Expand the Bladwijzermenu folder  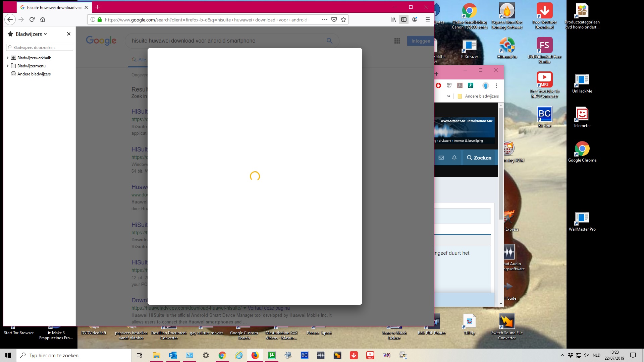point(7,66)
